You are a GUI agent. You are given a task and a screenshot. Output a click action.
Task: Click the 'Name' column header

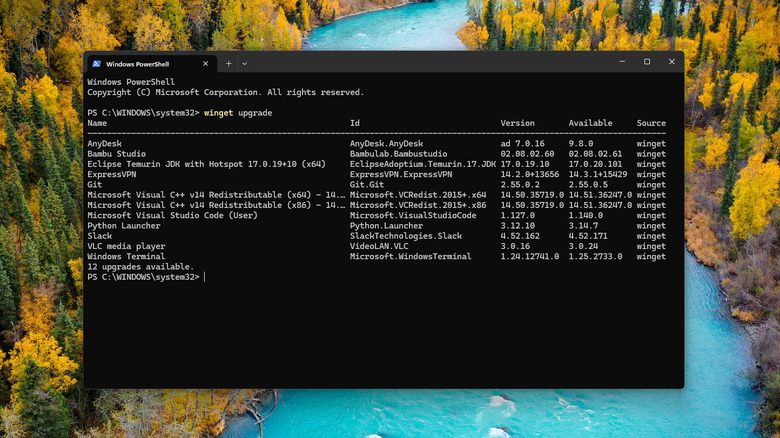[97, 123]
